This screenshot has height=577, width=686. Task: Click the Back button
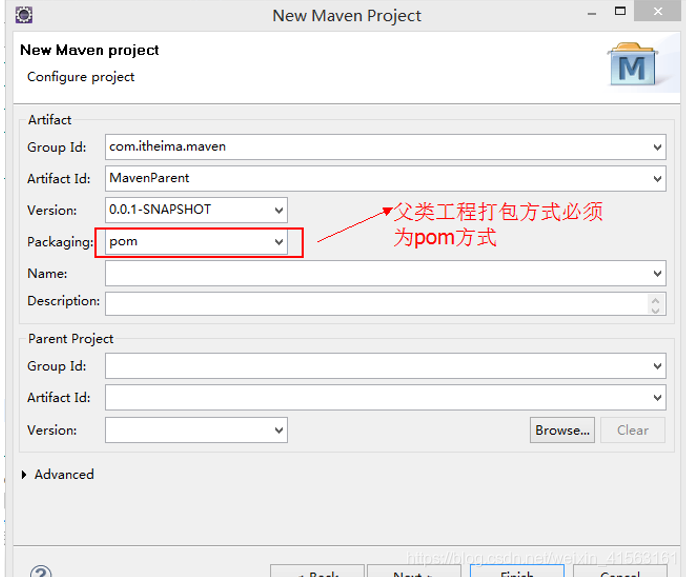(x=317, y=571)
